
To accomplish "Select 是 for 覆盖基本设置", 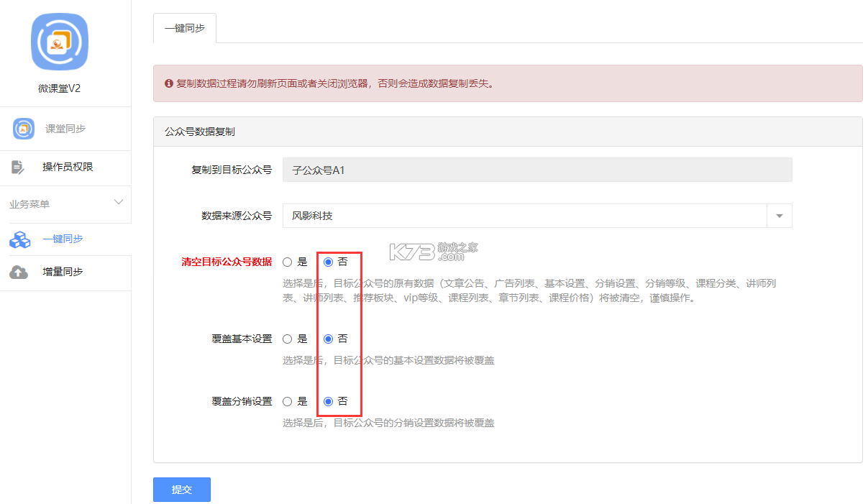I will click(x=287, y=339).
